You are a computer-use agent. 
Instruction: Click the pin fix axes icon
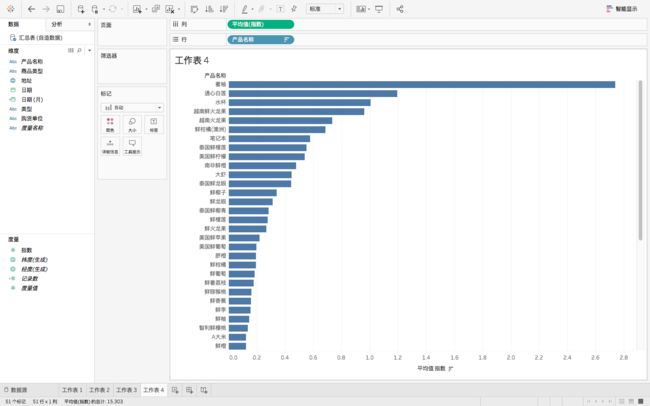point(294,9)
